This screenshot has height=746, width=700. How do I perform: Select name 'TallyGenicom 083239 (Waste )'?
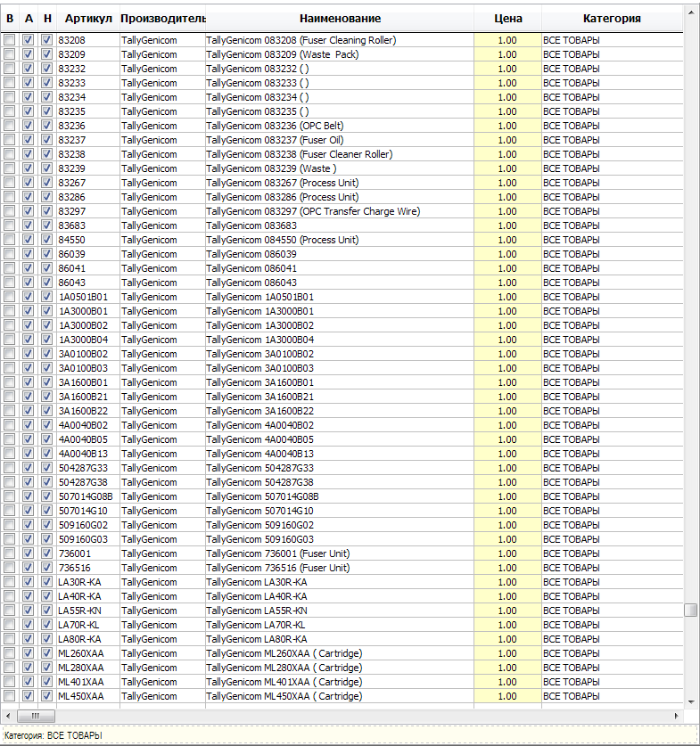[x=271, y=168]
